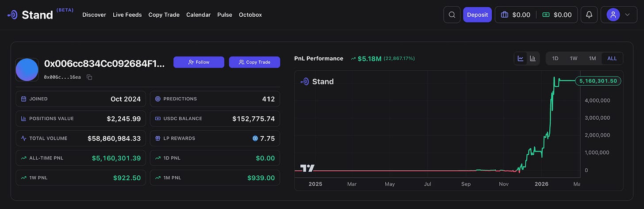
Task: Click the PnL Performance heading
Action: (x=318, y=58)
